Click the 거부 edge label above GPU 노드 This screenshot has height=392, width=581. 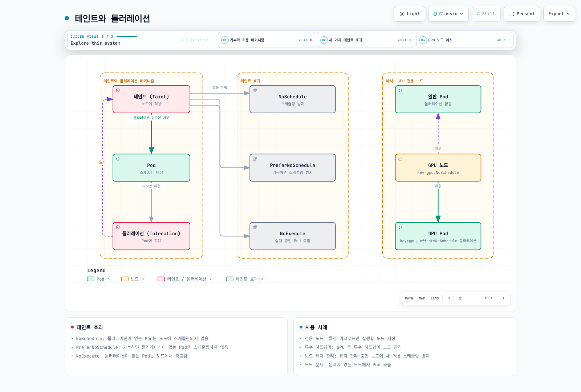(x=438, y=149)
